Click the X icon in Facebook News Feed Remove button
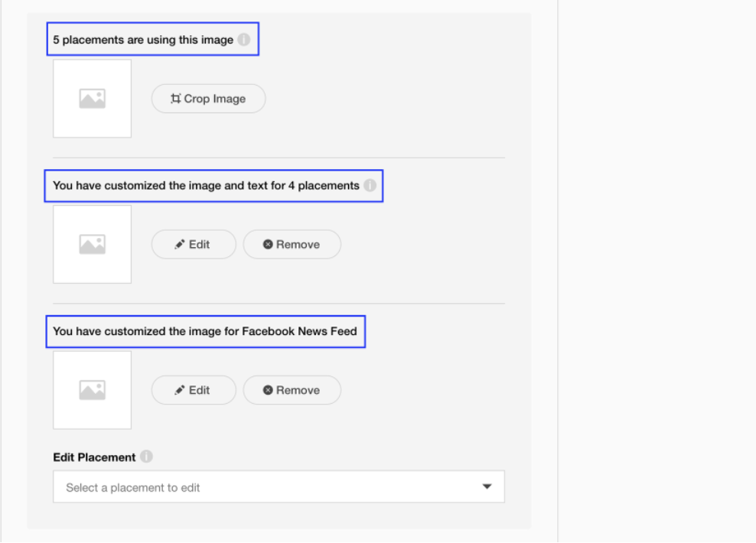 (268, 390)
